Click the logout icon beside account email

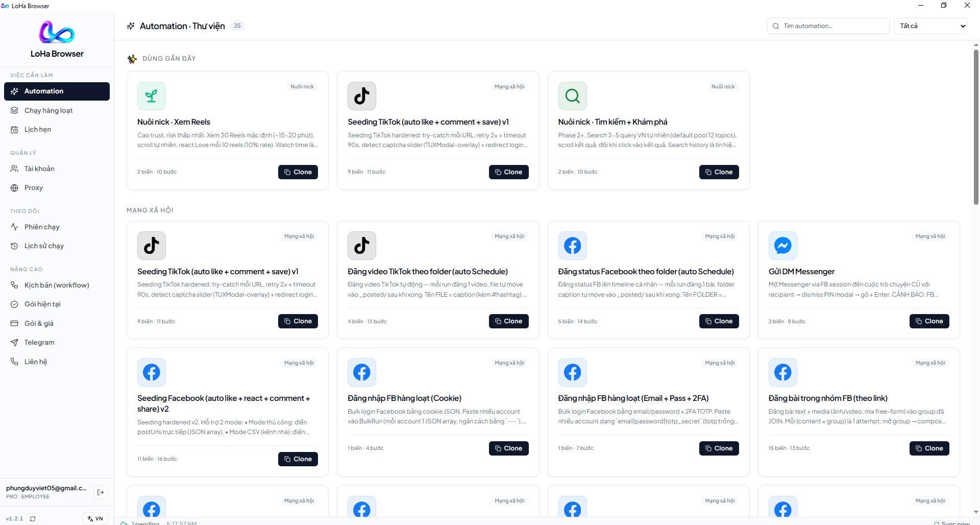pos(101,492)
